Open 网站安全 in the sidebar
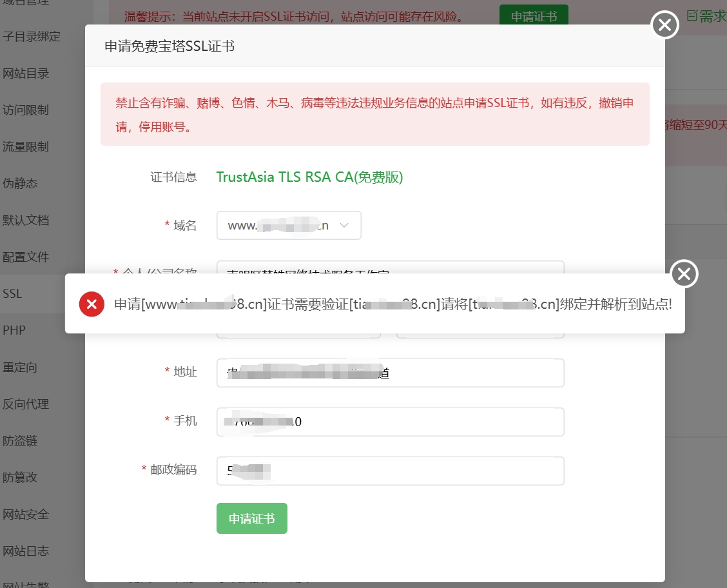The image size is (727, 588). [26, 514]
